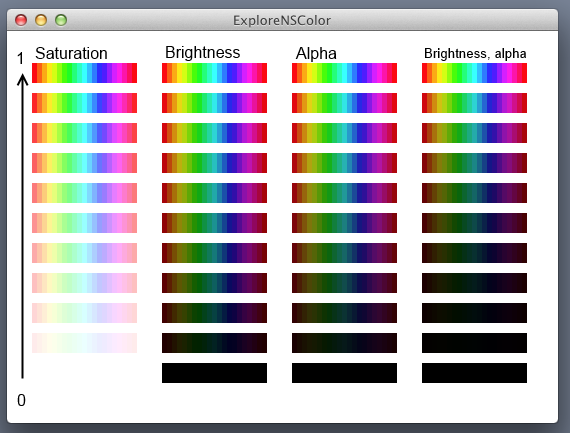
Task: Click the Brightness, alpha column heading
Action: tap(475, 53)
